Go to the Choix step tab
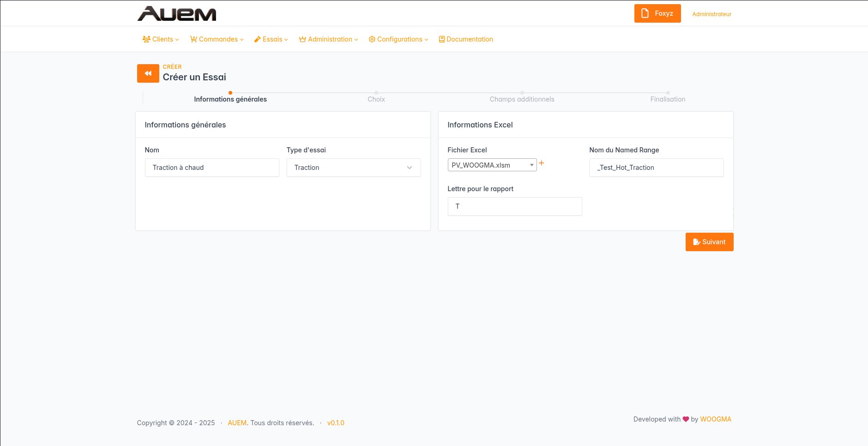The image size is (868, 446). (x=376, y=99)
